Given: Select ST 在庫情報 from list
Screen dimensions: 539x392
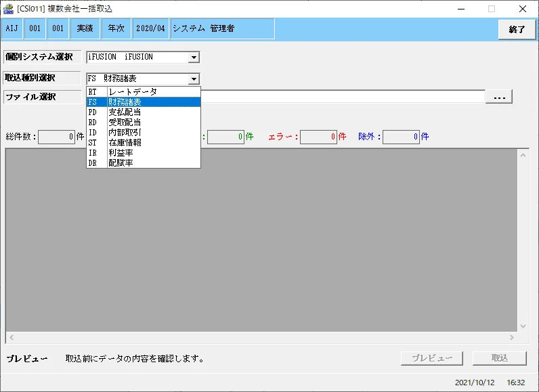Looking at the screenshot, I should 144,143.
